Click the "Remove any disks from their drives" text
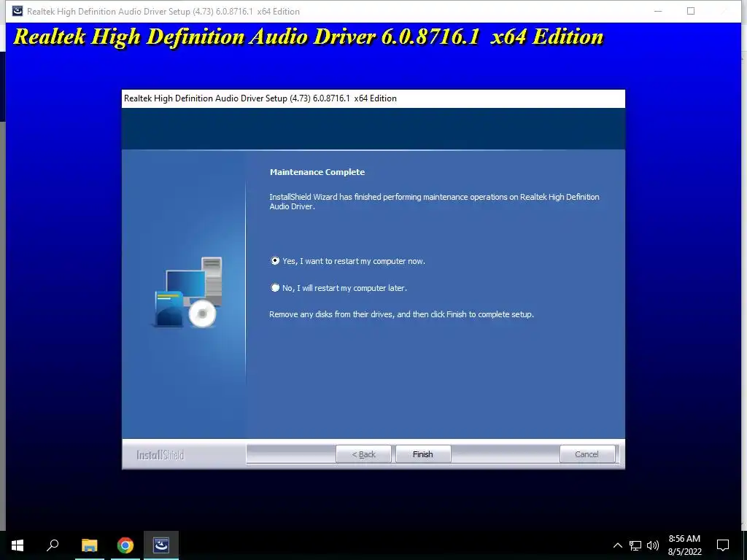 (402, 314)
